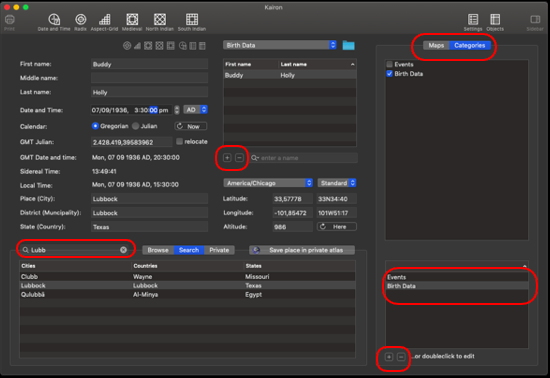Open the blue folder icon next to Birth Data
Viewport: 550px width, 378px height.
coord(348,45)
